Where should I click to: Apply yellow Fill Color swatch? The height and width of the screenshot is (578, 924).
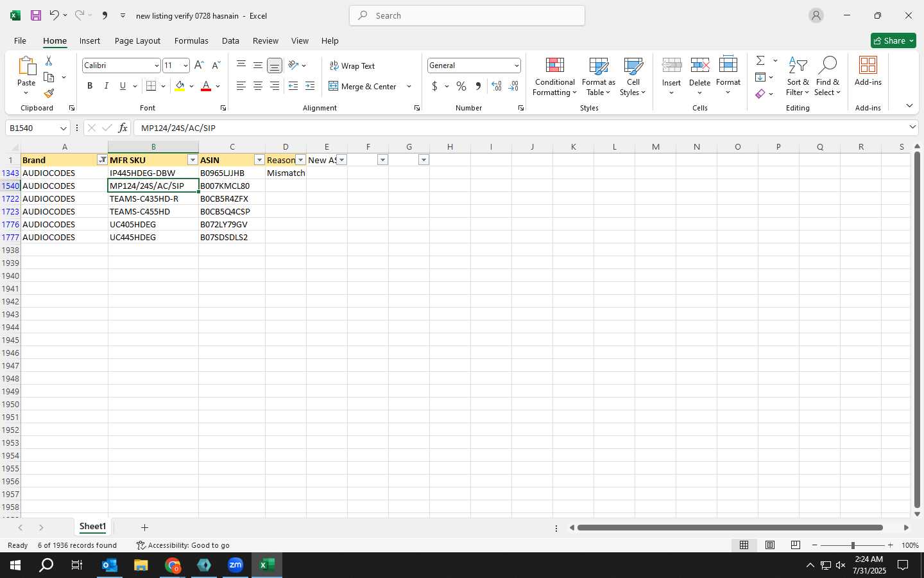click(180, 86)
